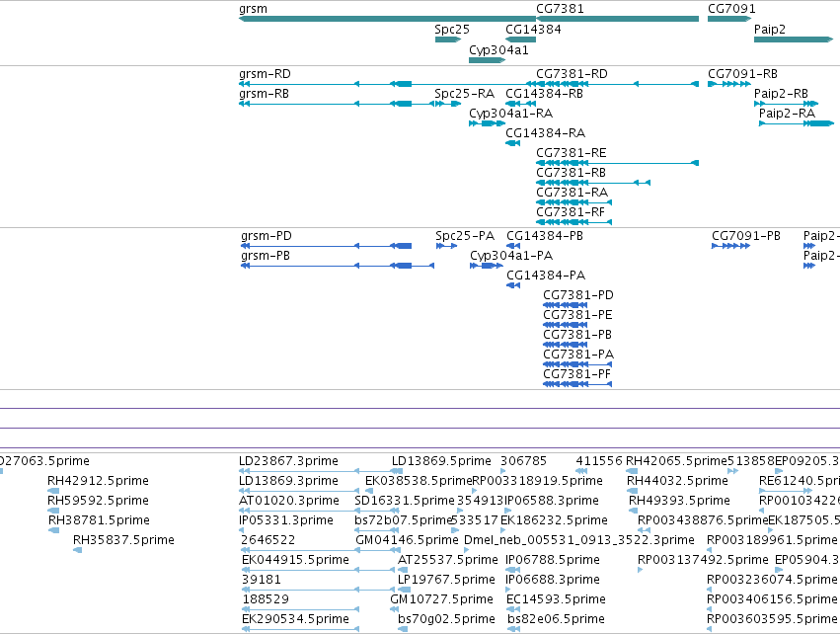Image resolution: width=840 pixels, height=634 pixels.
Task: Click the RH49393.5prime EST label
Action: click(679, 501)
